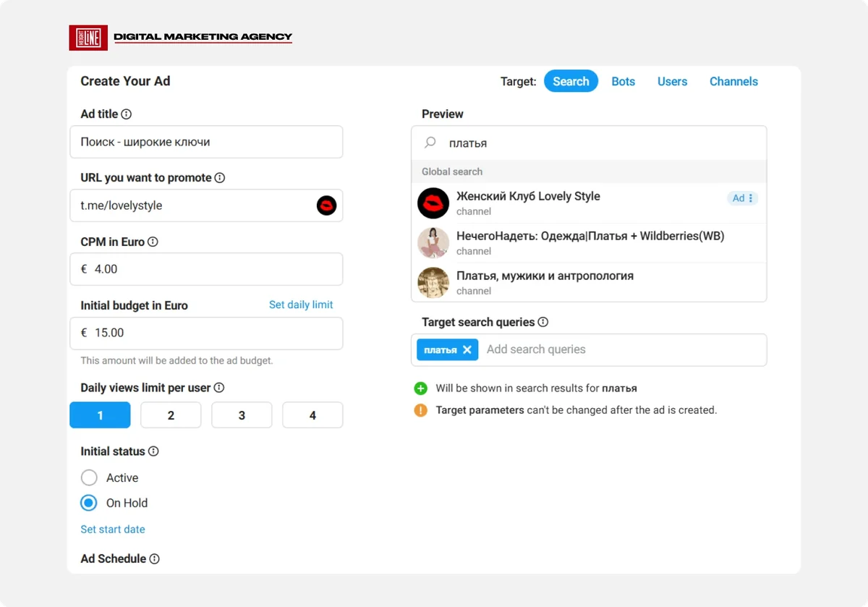Click the НечегоНадеть channel avatar
The image size is (868, 607).
(x=433, y=243)
